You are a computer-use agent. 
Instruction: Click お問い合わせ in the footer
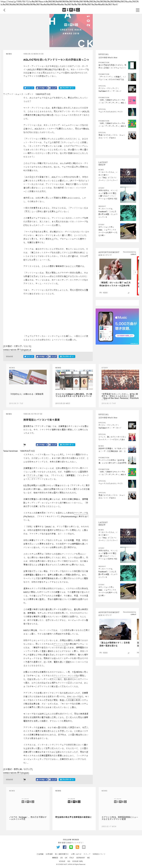pyautogui.click(x=76, y=854)
